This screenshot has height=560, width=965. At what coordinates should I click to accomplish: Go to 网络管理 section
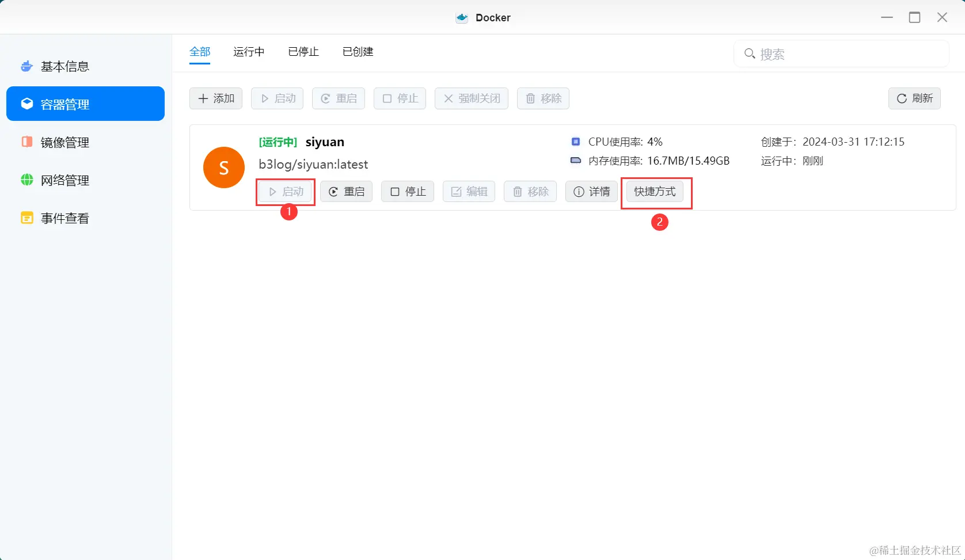click(85, 180)
